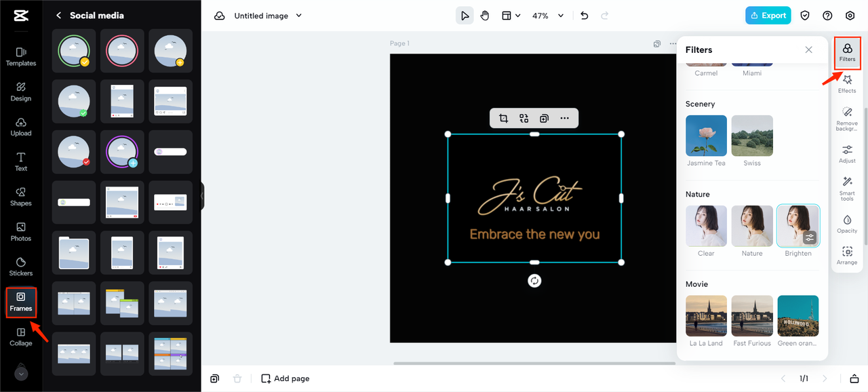Click duplicate page icon in bottom bar
The image size is (868, 392).
click(x=214, y=378)
